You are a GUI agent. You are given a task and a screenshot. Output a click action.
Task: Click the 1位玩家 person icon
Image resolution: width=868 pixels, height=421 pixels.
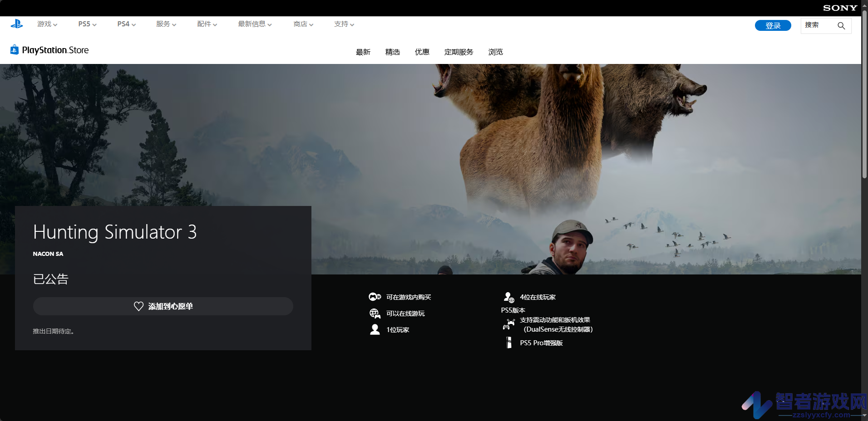click(375, 330)
